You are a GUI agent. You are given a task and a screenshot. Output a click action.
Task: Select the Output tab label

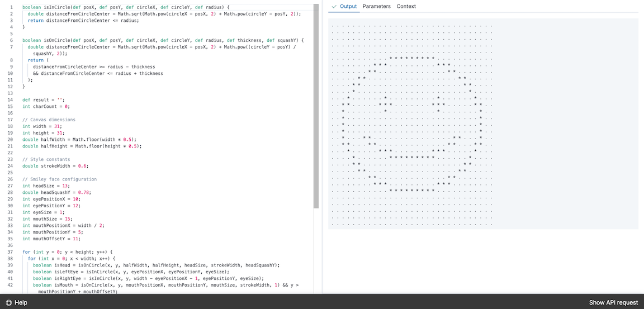[x=348, y=6]
